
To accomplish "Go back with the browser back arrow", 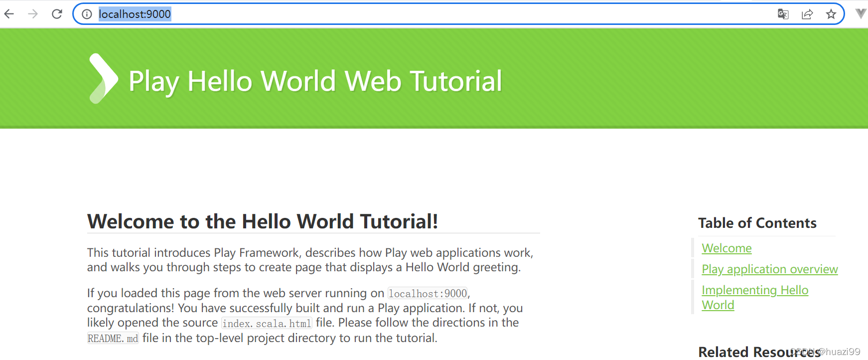I will pyautogui.click(x=9, y=14).
